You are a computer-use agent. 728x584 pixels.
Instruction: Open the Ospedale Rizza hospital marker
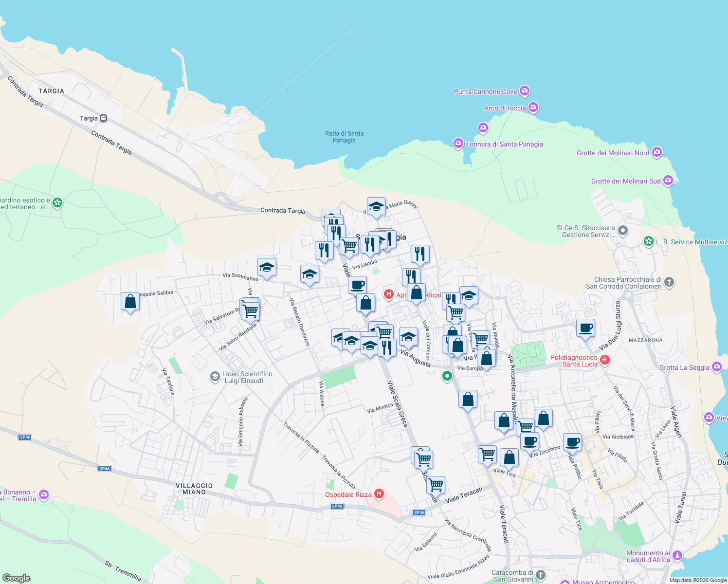[x=379, y=494]
